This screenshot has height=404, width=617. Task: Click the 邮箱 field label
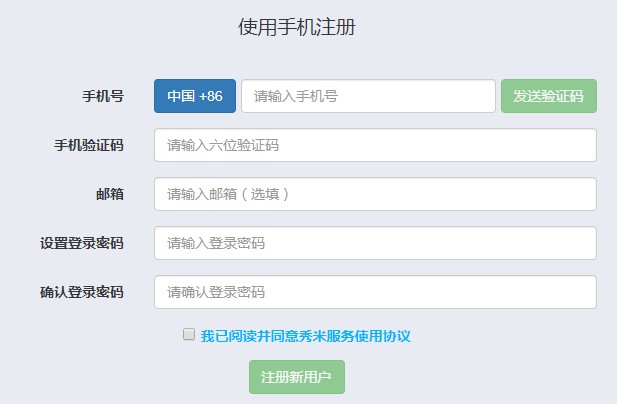click(x=109, y=194)
